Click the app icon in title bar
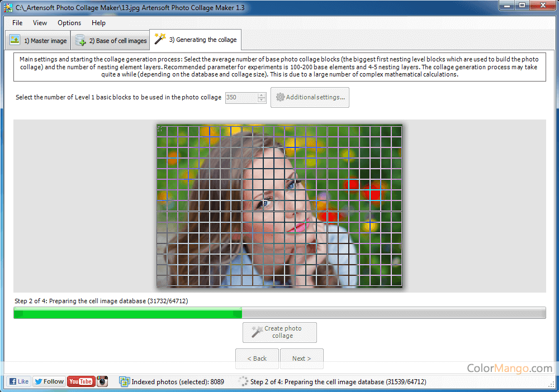 tap(8, 7)
